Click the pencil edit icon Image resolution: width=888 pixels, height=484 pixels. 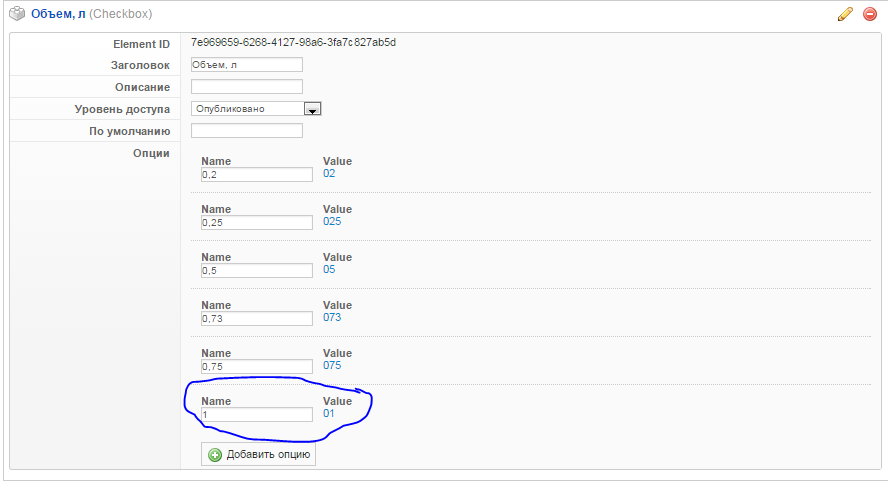point(845,14)
